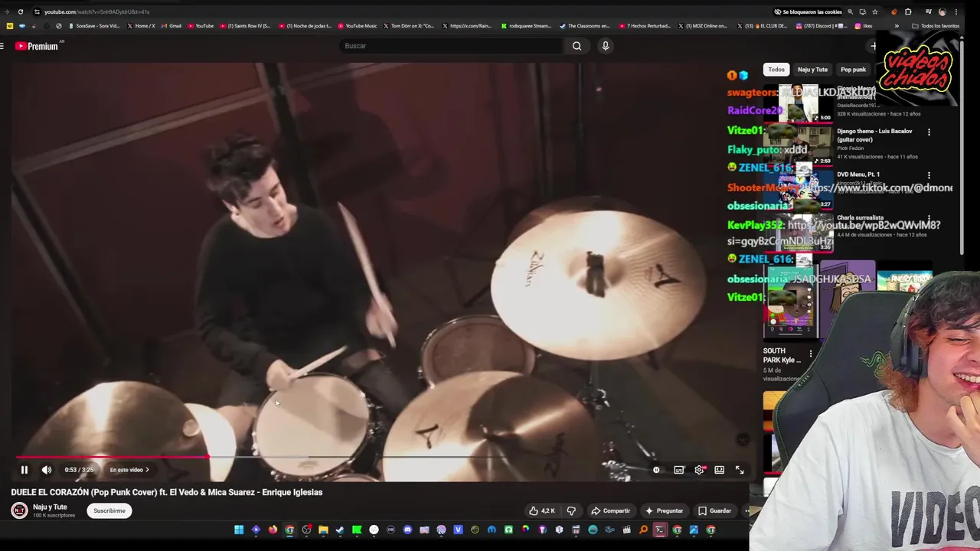The height and width of the screenshot is (551, 980).
Task: Open more actions ellipsis beside Guardar
Action: pyautogui.click(x=746, y=510)
